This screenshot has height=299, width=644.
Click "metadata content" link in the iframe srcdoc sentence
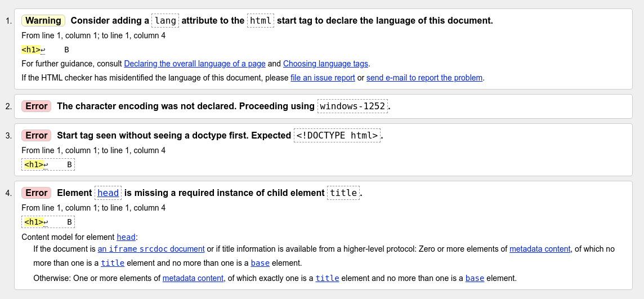coord(539,249)
